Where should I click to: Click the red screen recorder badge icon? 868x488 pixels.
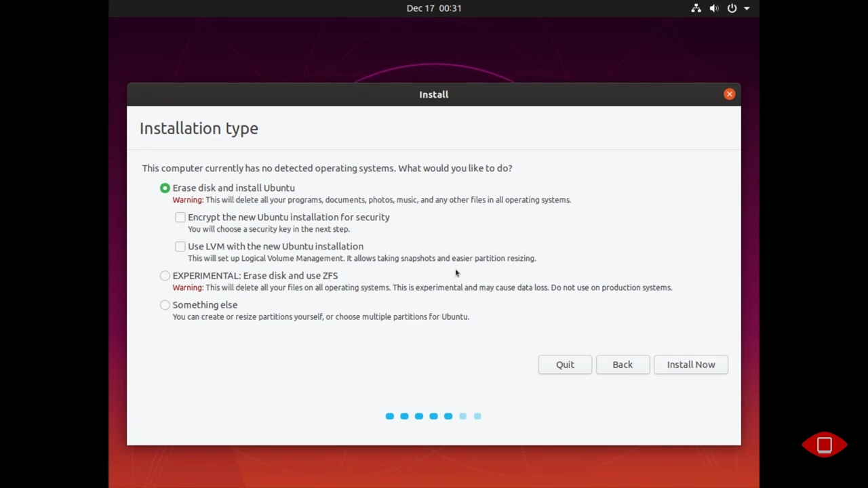click(825, 445)
